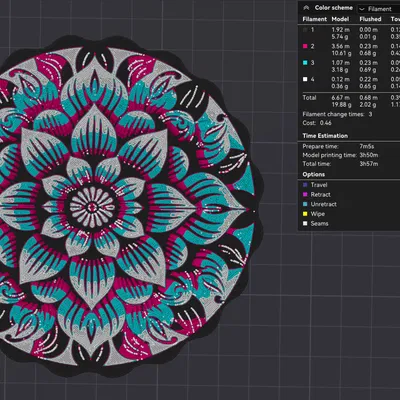
Task: Click total model length 6.67 m
Action: (x=341, y=98)
